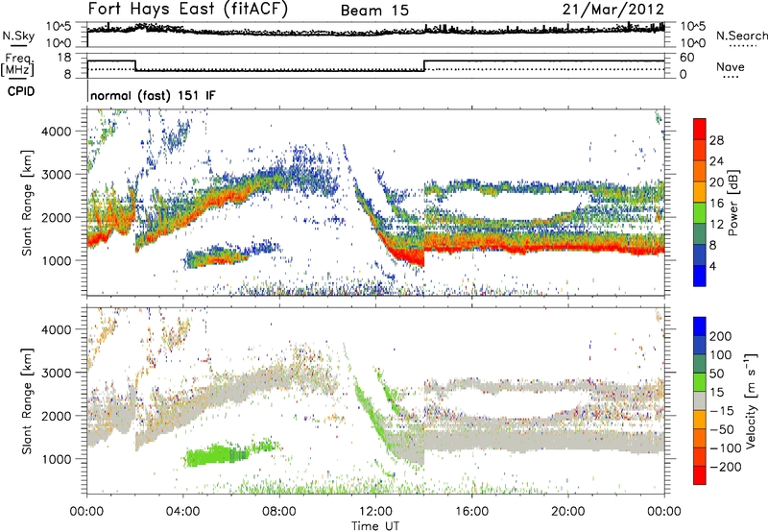
Task: Click the date "21/Mar/2012"
Action: pos(613,9)
